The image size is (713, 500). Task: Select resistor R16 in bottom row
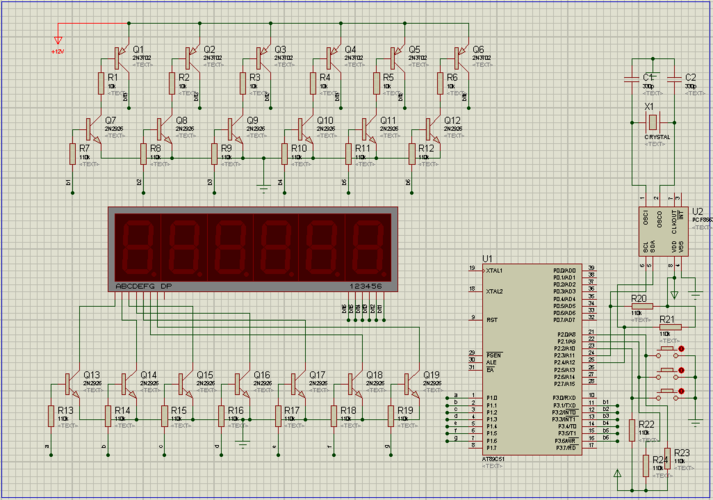coord(222,415)
